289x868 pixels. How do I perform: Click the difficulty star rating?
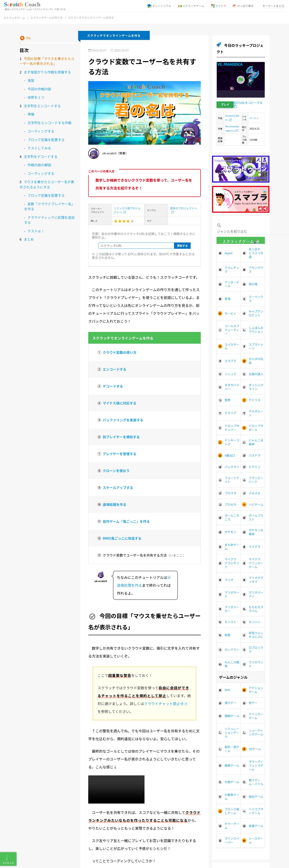[x=124, y=221]
